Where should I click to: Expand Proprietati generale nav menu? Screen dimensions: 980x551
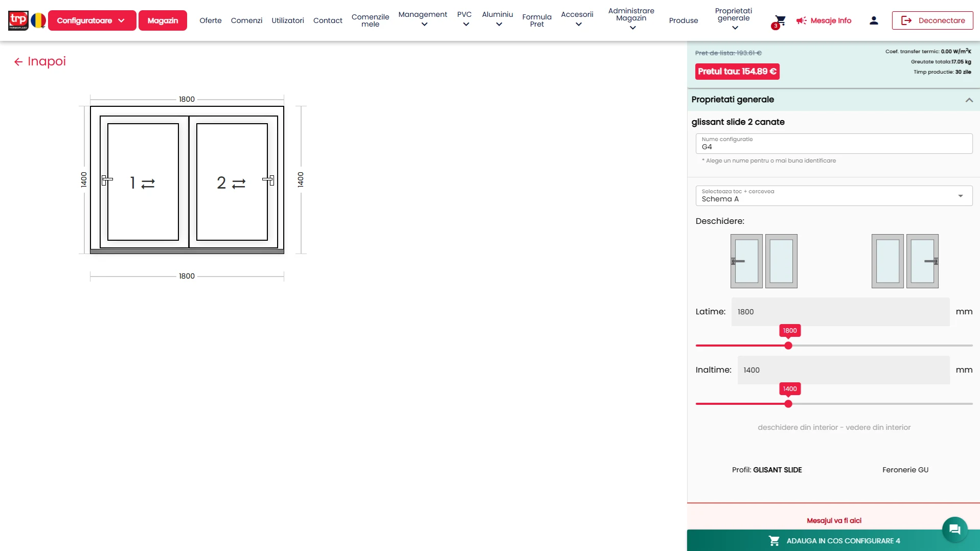point(734,19)
